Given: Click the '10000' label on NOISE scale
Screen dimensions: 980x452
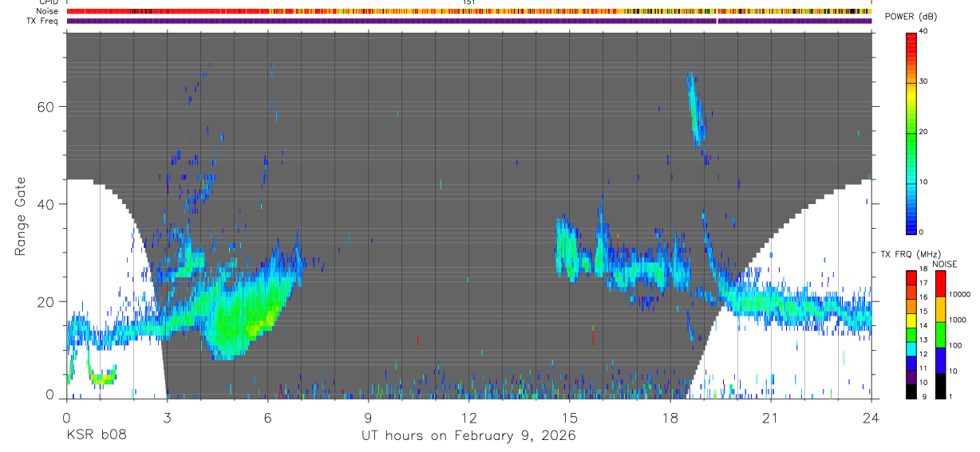Looking at the screenshot, I should (x=960, y=295).
